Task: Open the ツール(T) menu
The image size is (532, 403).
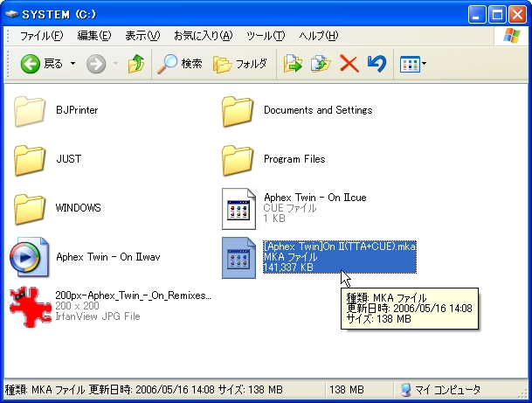Action: click(266, 36)
